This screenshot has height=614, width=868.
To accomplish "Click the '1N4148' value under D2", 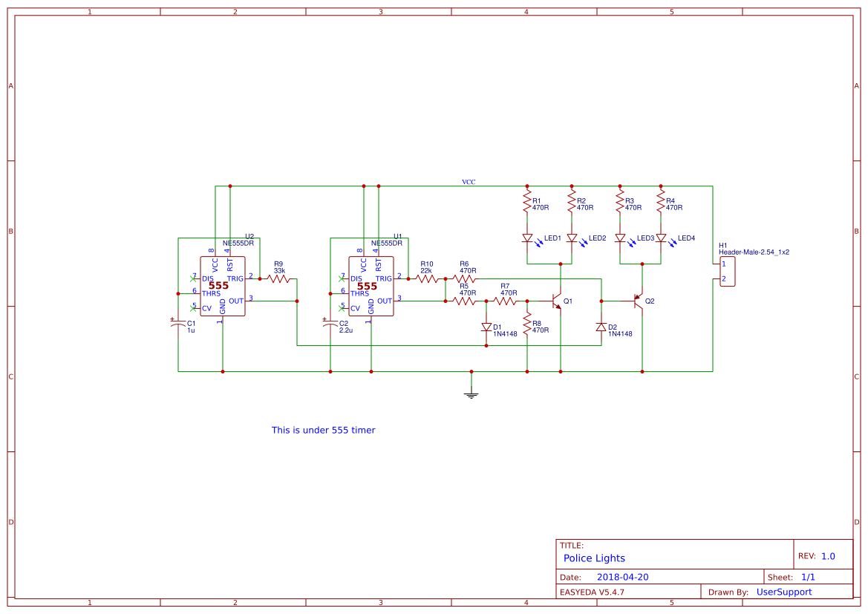I will pyautogui.click(x=620, y=334).
